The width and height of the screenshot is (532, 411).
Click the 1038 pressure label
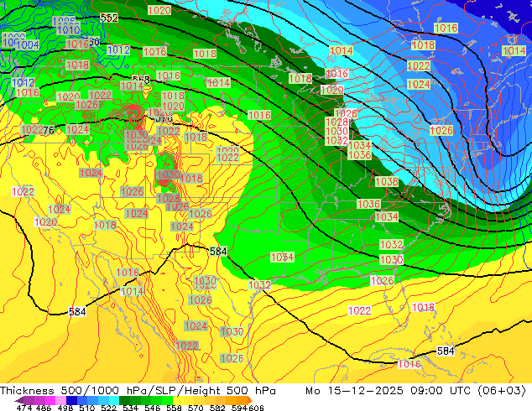pos(387,182)
